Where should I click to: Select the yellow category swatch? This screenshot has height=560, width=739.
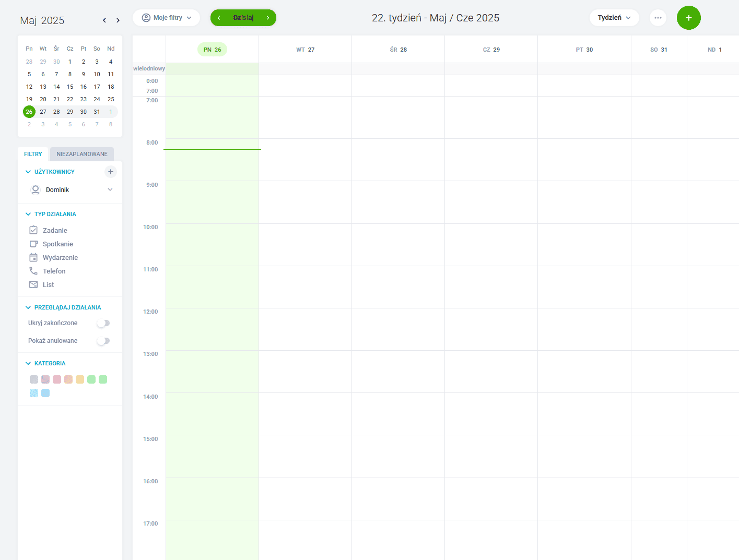(x=80, y=379)
